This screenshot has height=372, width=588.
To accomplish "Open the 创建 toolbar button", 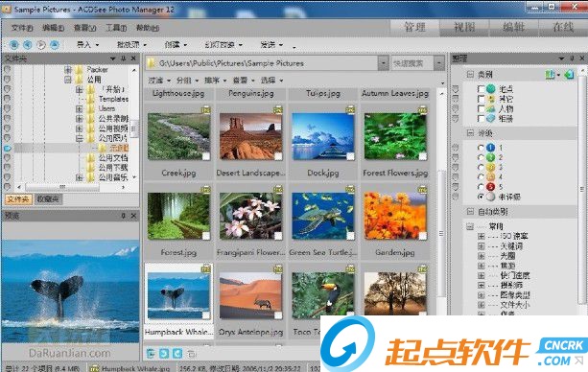I will 176,45.
